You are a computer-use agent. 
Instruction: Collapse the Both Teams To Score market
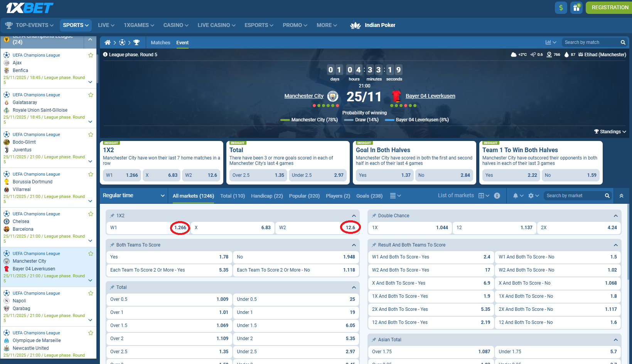pyautogui.click(x=354, y=245)
